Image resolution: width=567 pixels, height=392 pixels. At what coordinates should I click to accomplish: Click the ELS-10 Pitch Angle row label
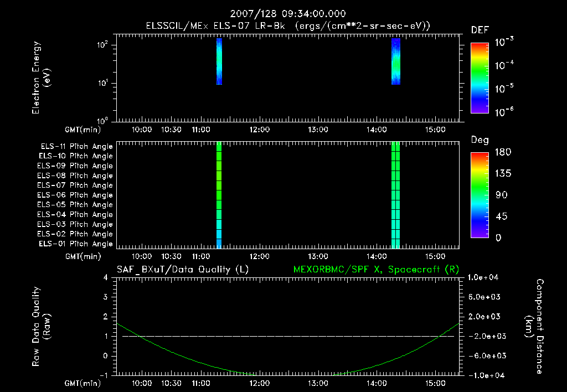(76, 156)
